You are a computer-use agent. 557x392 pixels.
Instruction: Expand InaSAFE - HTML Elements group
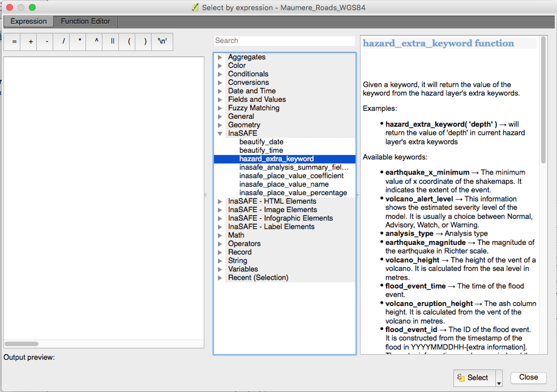click(x=220, y=201)
